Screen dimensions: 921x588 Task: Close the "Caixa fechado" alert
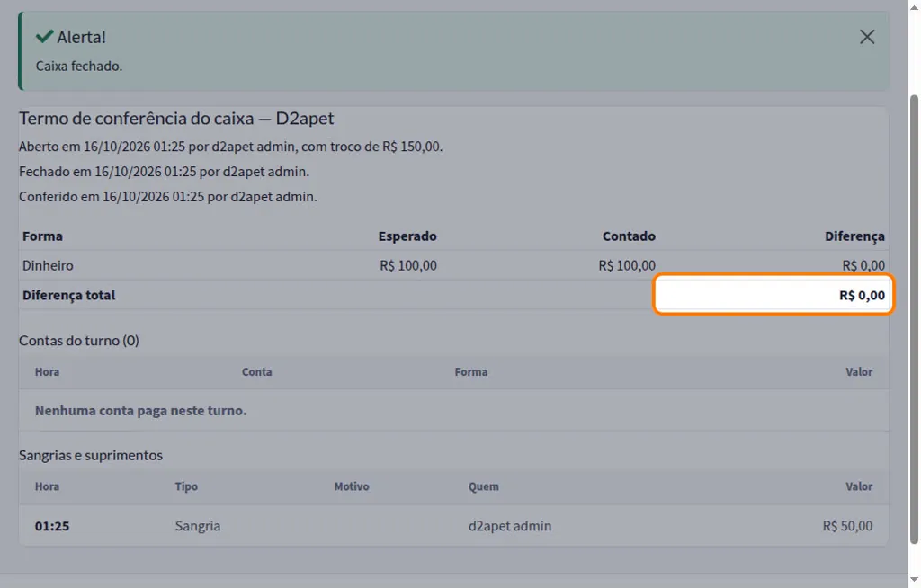(867, 37)
